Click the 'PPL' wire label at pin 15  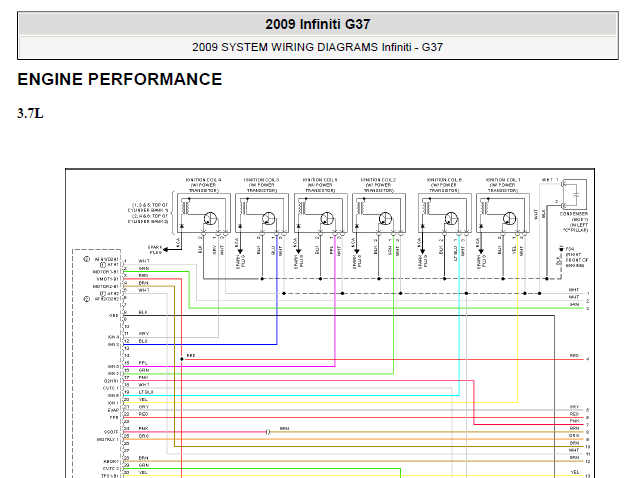coord(143,363)
